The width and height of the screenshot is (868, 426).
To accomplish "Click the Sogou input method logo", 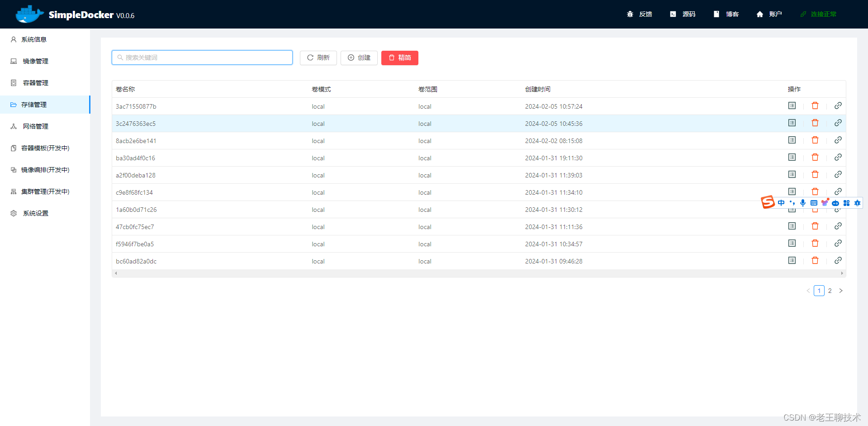I will 768,202.
